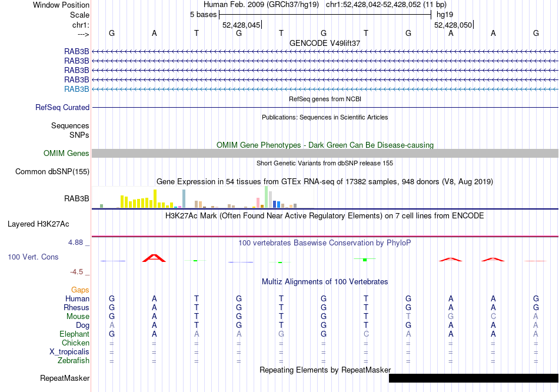Click the RepeatMasker track label
This screenshot has height=392, width=559.
(65, 378)
